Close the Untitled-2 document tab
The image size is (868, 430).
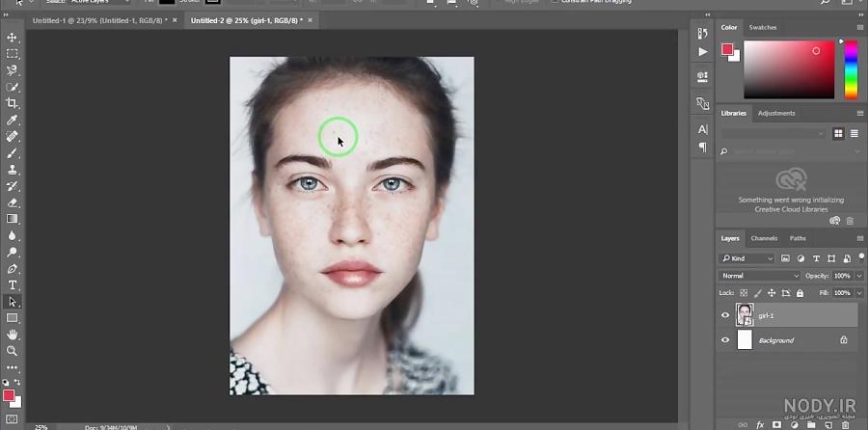pos(310,20)
